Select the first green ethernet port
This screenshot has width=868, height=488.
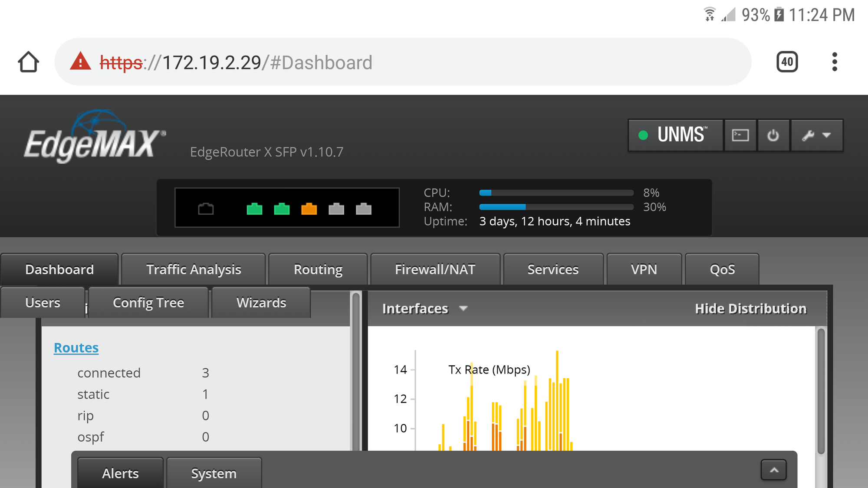[254, 209]
